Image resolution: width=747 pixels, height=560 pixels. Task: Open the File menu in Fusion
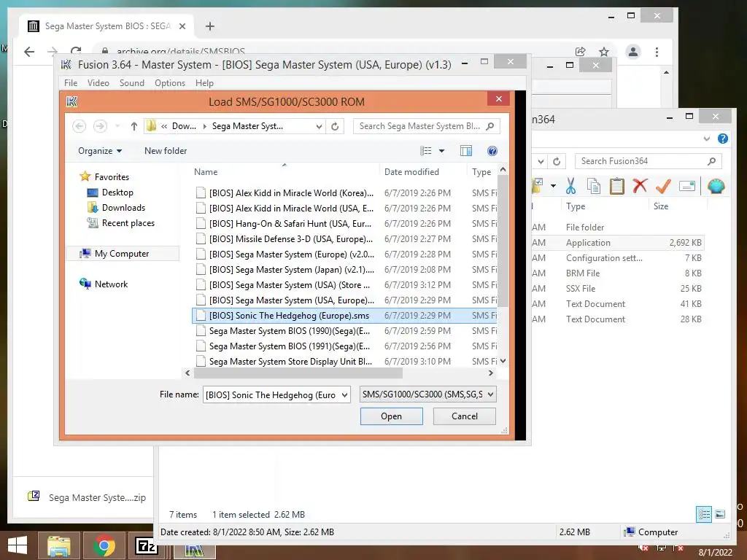click(x=71, y=83)
